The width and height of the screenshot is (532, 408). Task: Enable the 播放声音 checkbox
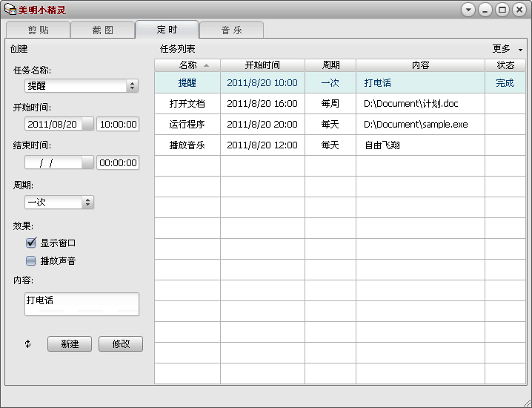coord(31,260)
